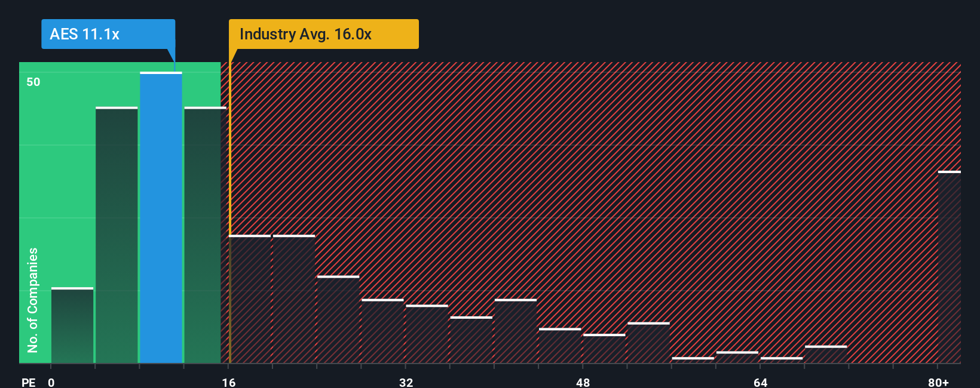
Task: Click the tall dark-green bar left of the blue bar
Action: [117, 235]
